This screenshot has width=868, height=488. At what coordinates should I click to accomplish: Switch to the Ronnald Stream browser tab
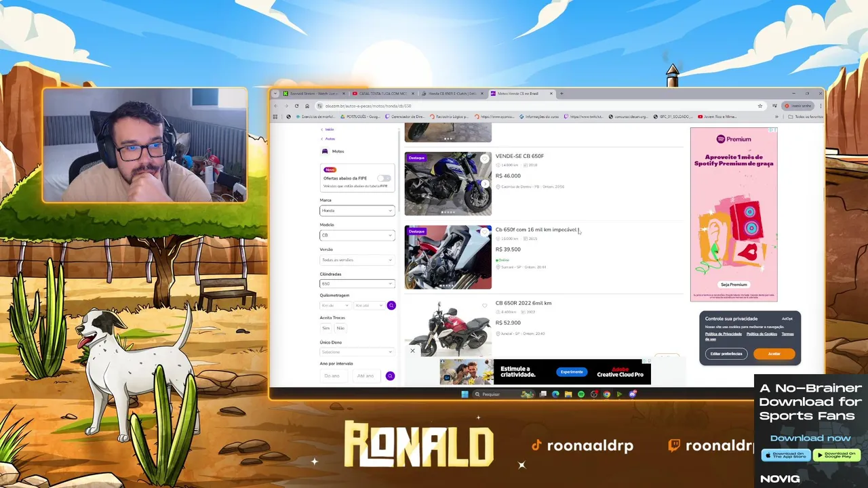[314, 94]
